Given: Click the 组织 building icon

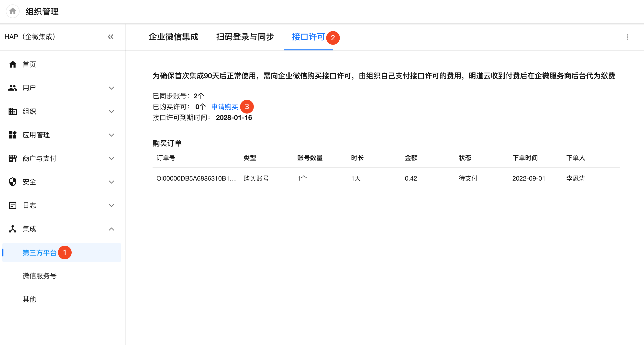Looking at the screenshot, I should tap(12, 111).
